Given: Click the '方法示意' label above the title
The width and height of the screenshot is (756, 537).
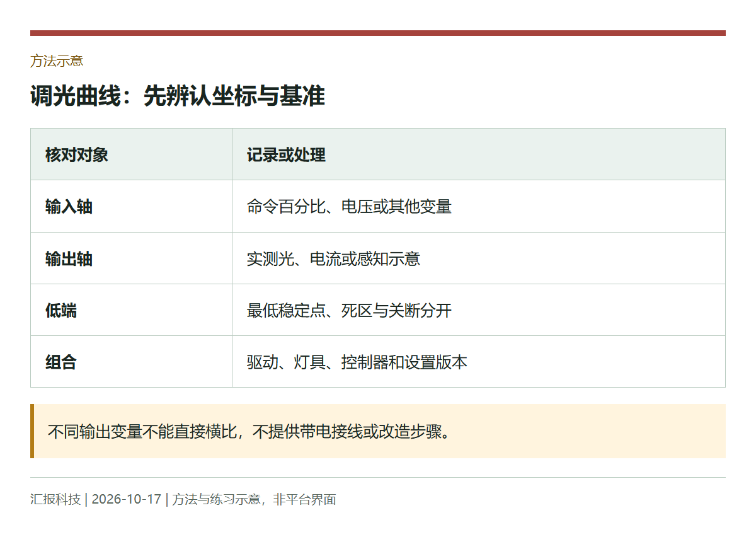Looking at the screenshot, I should pos(57,61).
